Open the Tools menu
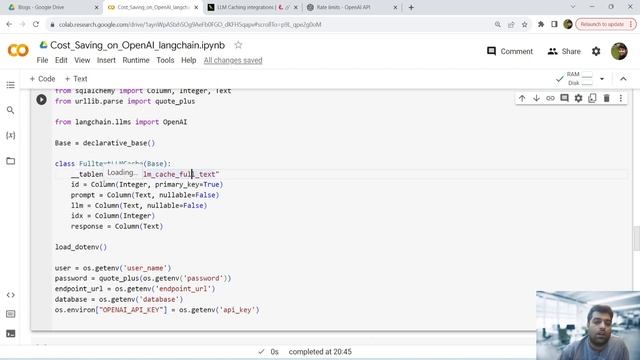Viewport: 640px width, 360px height. pos(165,60)
